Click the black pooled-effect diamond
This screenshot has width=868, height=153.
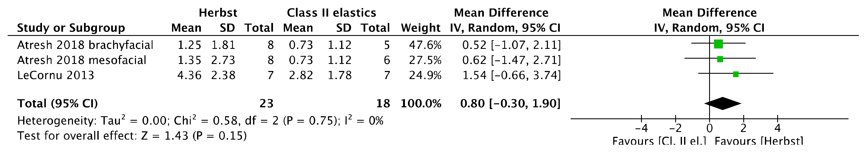pyautogui.click(x=722, y=103)
